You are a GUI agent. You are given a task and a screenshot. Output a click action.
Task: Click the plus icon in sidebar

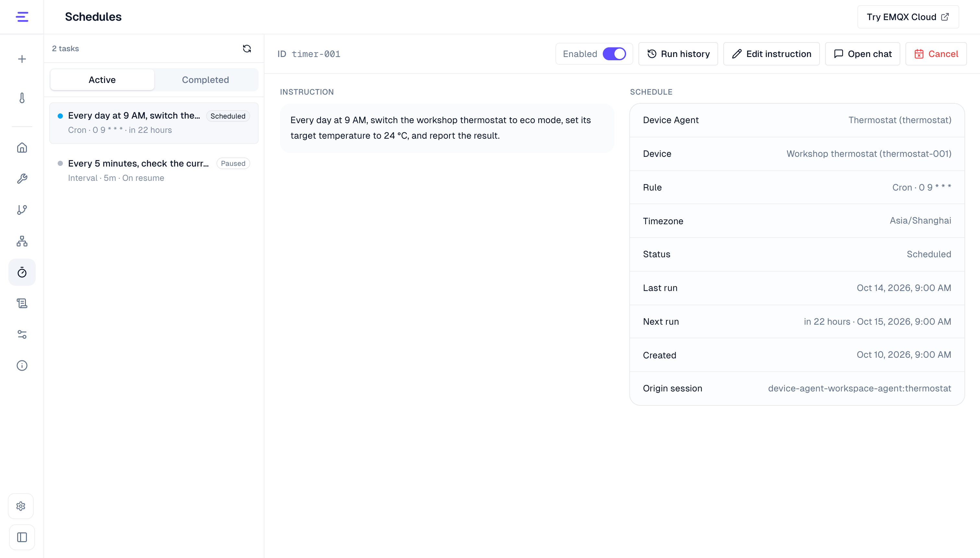pos(22,59)
